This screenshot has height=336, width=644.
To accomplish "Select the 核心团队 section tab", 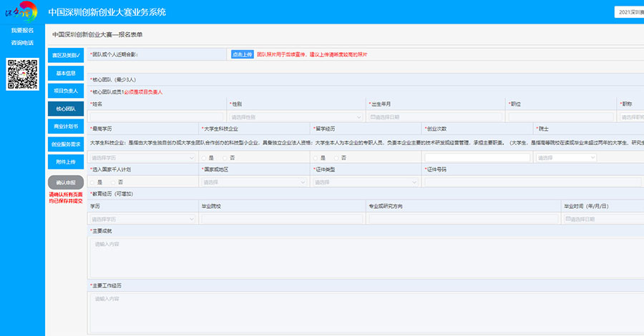I will click(66, 109).
